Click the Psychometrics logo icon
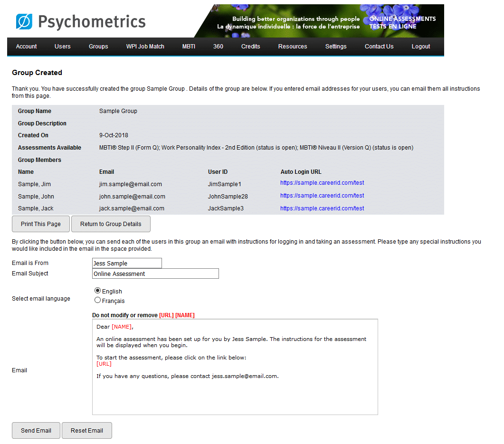Viewport: 504px width, 444px height. pos(24,21)
